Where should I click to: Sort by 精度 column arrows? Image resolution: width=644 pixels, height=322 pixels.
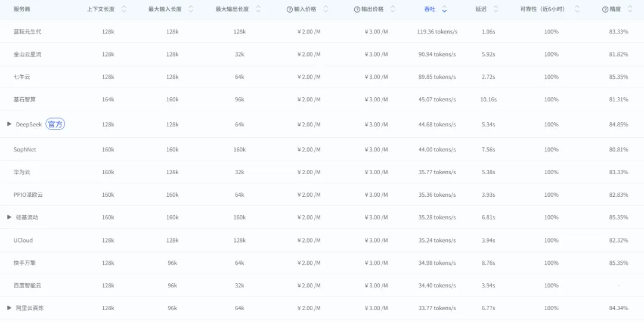coord(630,9)
